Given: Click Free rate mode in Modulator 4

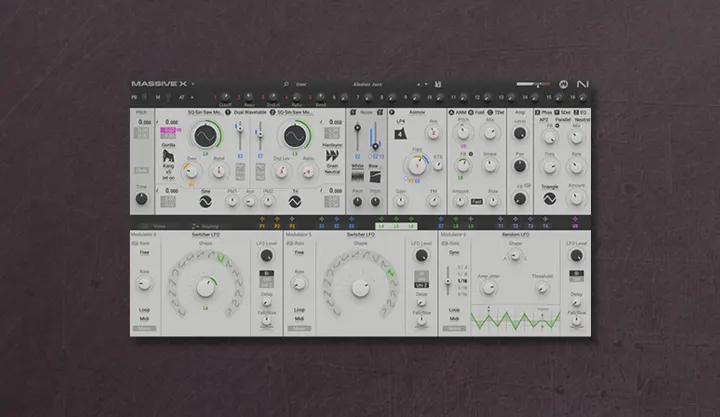Looking at the screenshot, I should [x=144, y=254].
